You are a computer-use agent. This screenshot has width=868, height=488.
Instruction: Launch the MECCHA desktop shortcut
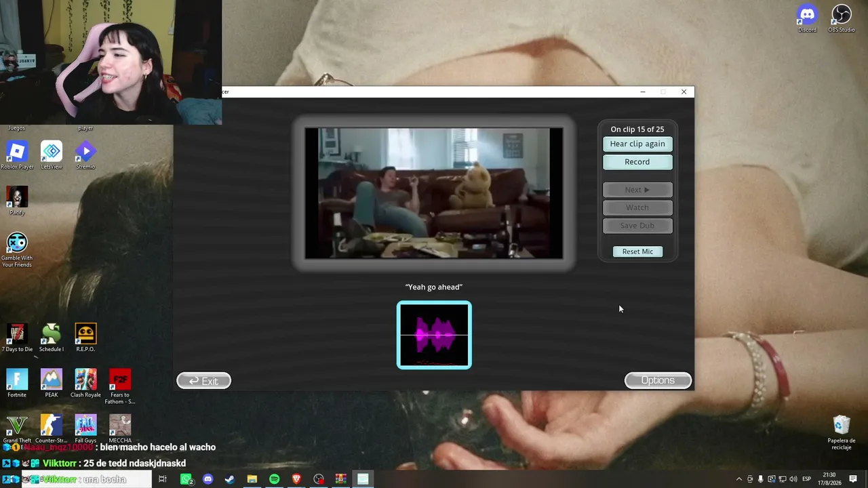click(120, 429)
